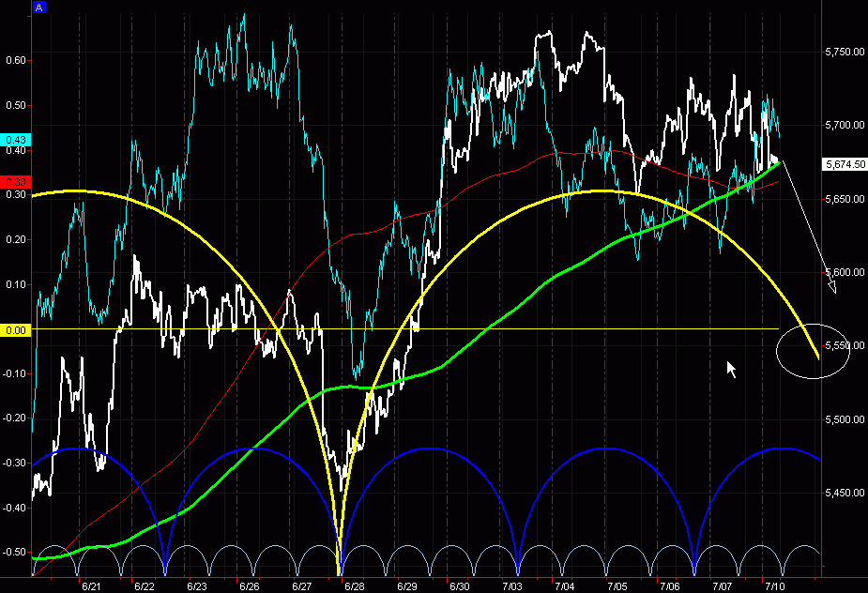
Task: Click the 6/29 date label
Action: tap(407, 586)
